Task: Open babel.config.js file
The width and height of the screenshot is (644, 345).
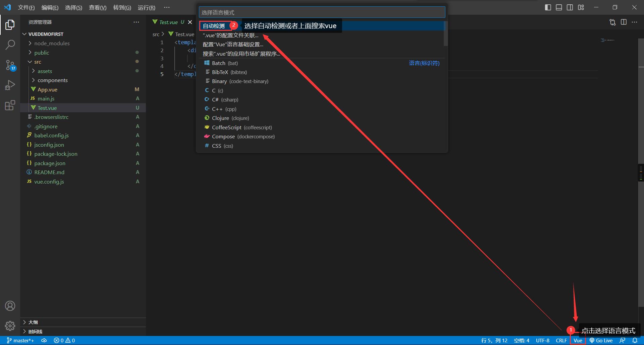Action: coord(83,135)
